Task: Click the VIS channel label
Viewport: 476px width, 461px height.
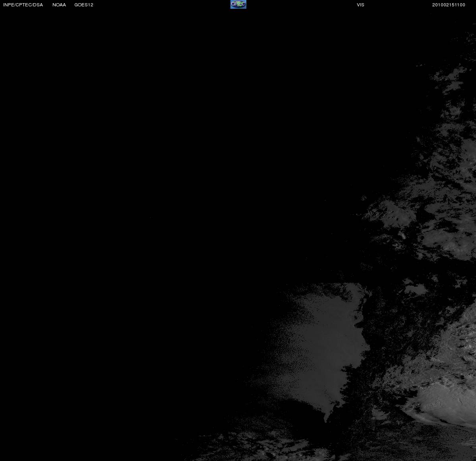Action: 361,5
